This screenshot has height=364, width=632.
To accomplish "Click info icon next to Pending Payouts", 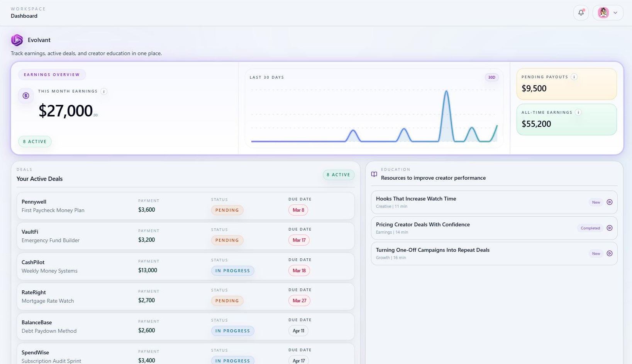I will pos(574,77).
